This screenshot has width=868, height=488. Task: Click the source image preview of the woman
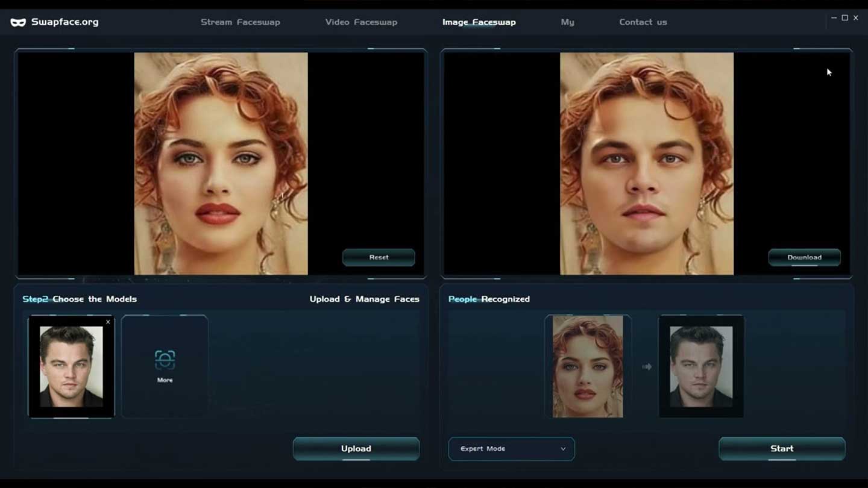(221, 163)
